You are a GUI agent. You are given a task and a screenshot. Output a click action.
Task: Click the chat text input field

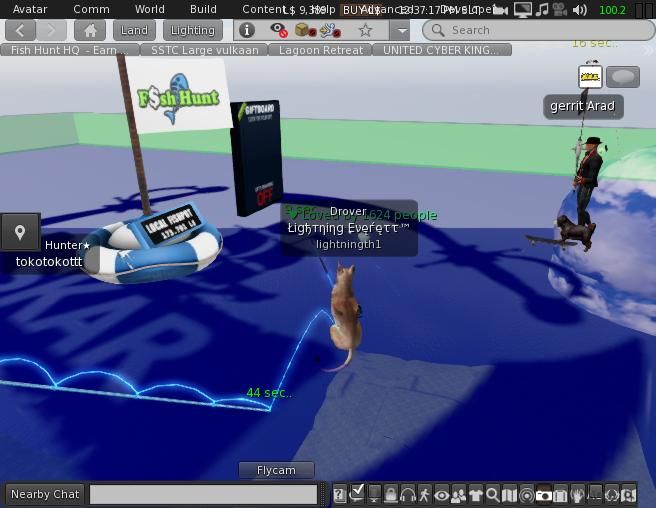[x=204, y=494]
